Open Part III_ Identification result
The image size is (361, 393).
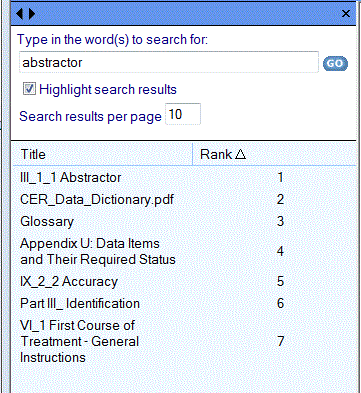click(80, 303)
